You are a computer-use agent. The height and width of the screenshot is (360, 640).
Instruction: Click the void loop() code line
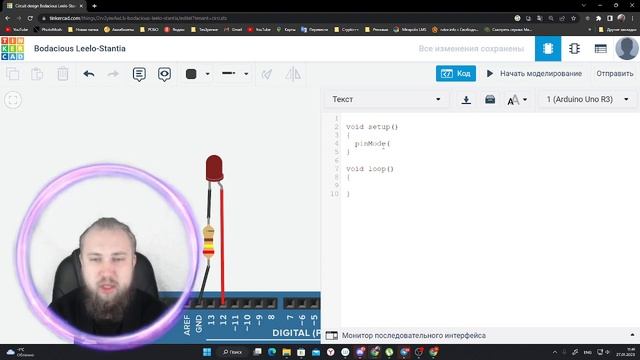370,169
